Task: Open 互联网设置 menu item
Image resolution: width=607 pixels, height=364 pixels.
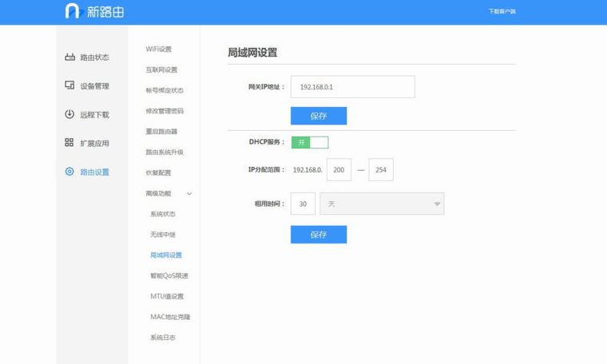Action: [161, 70]
